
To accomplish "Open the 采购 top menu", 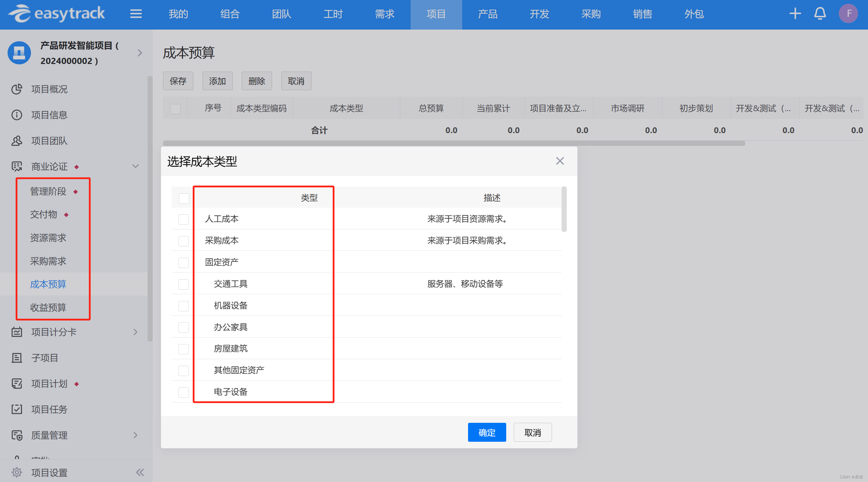I will (591, 14).
